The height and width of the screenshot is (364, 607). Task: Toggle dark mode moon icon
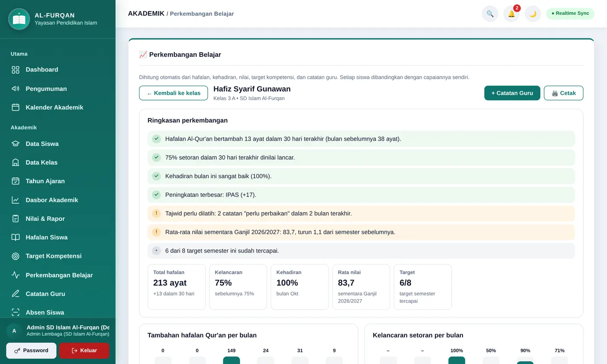tap(533, 14)
